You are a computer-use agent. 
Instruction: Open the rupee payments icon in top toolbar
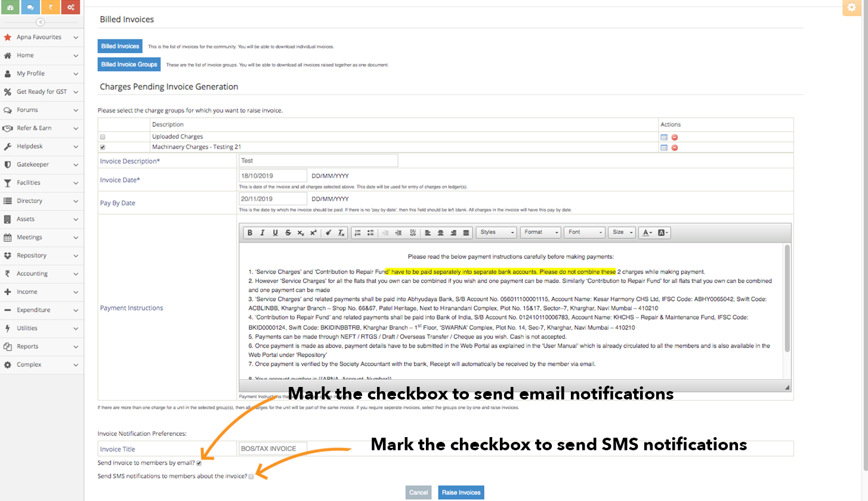pos(50,7)
